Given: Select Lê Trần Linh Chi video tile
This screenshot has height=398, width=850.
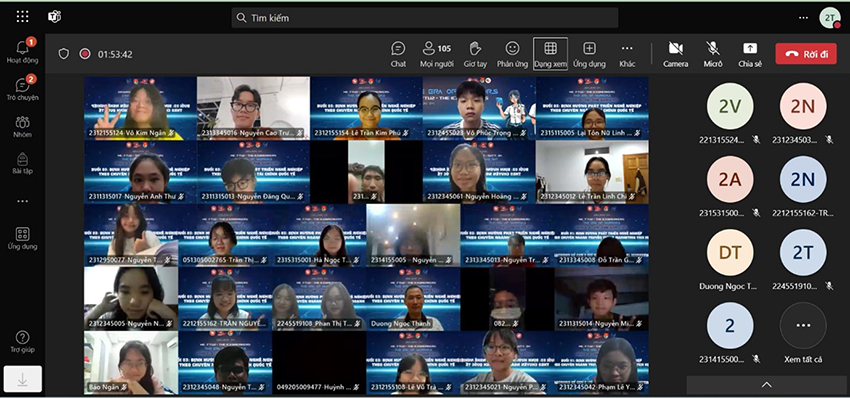Looking at the screenshot, I should pyautogui.click(x=593, y=172).
